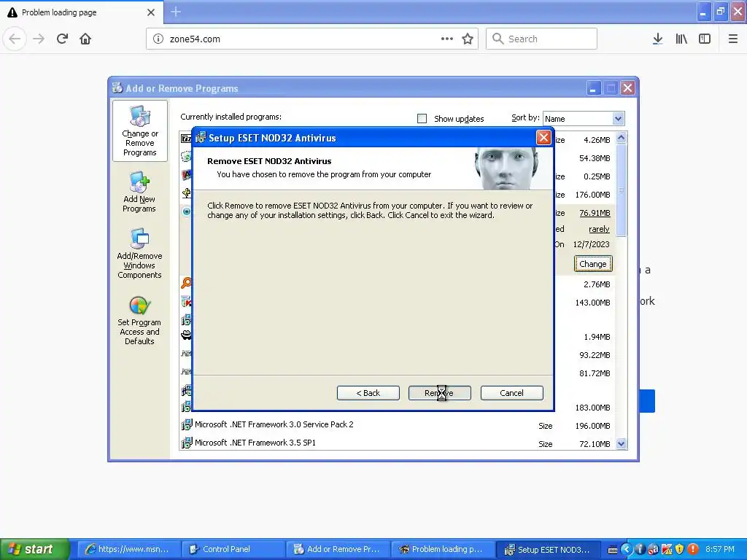Click the keyboard tray icon

click(x=613, y=550)
